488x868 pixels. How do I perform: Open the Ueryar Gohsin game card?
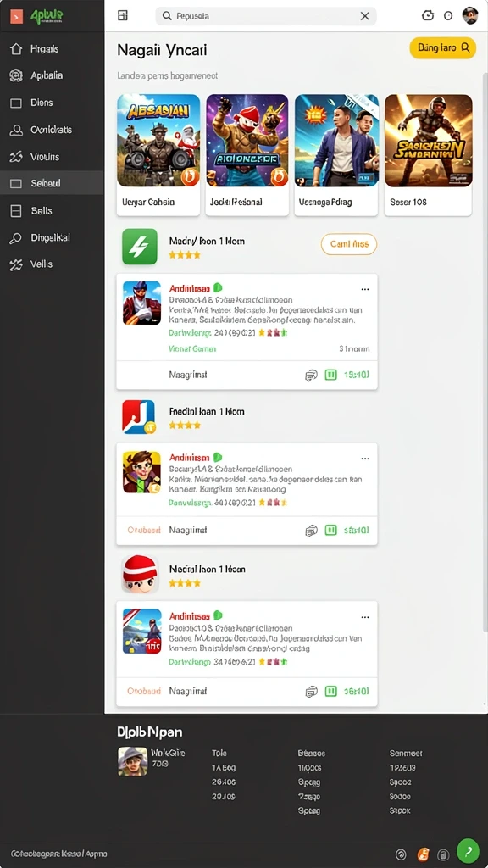(158, 154)
